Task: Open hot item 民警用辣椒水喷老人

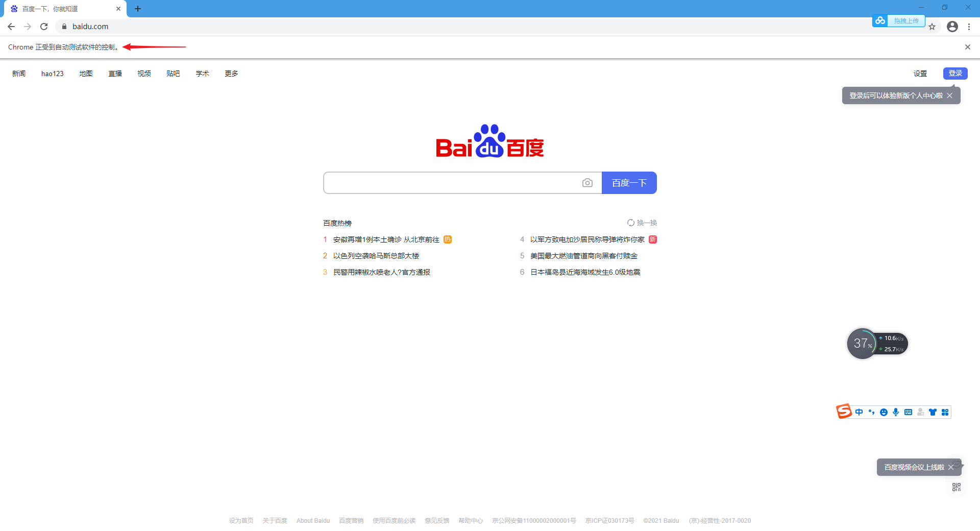Action: pyautogui.click(x=382, y=272)
